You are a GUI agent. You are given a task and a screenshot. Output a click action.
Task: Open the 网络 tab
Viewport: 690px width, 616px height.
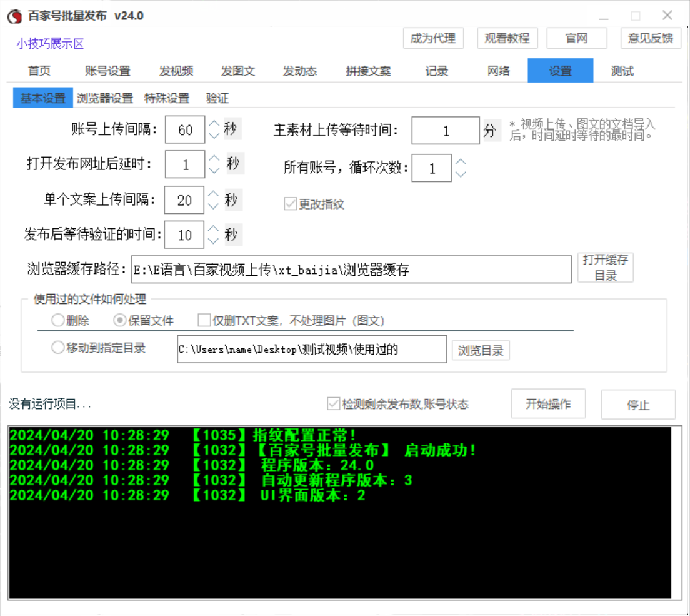(x=498, y=71)
